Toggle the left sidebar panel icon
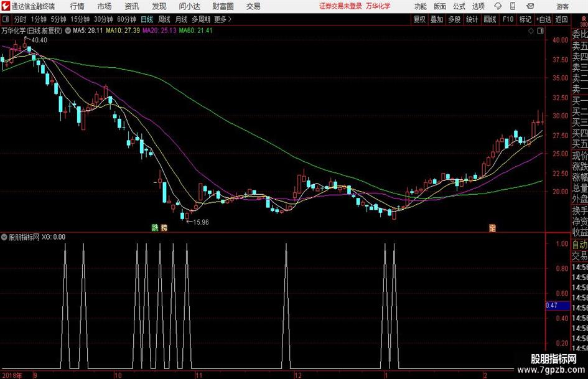The image size is (588, 379). (6, 19)
